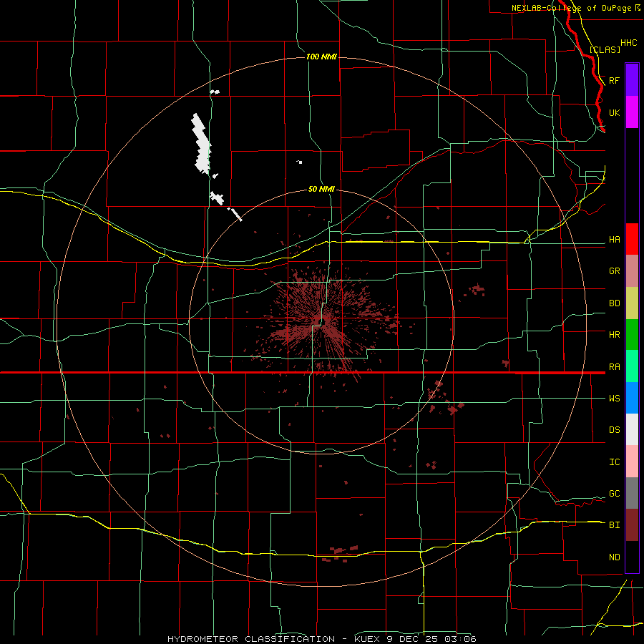Click the IC pink legend swatch

pyautogui.click(x=632, y=462)
